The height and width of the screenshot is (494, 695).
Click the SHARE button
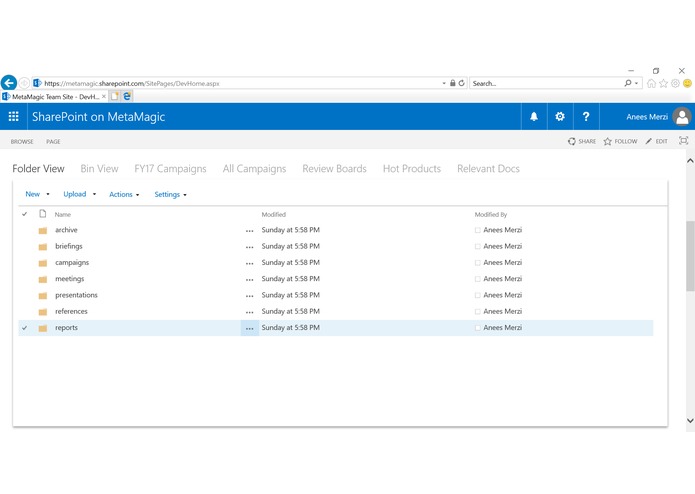[582, 141]
